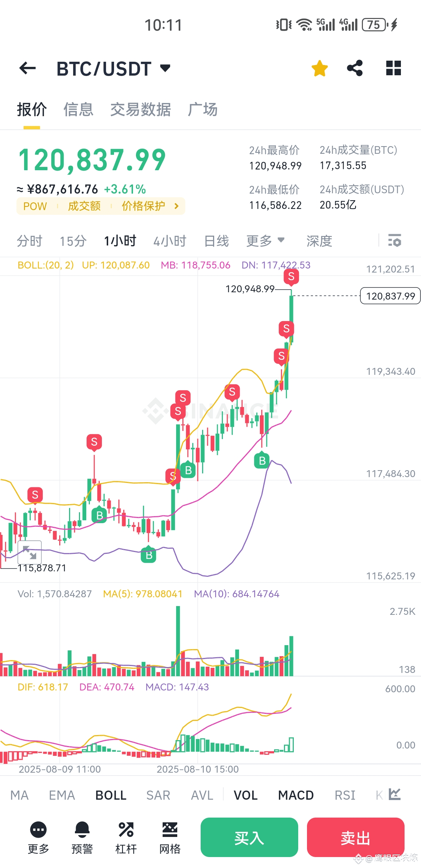The width and height of the screenshot is (421, 868).
Task: Tap the back arrow icon
Action: click(x=27, y=68)
